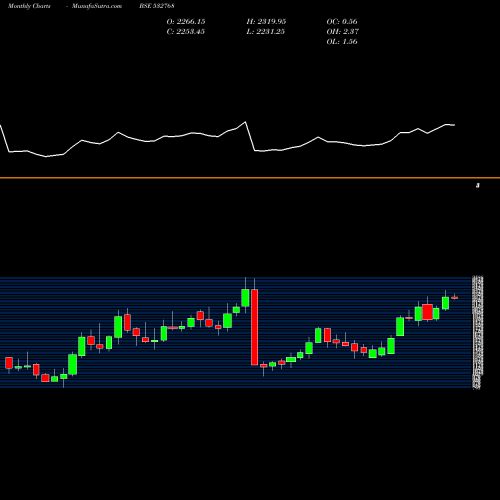Viewport: 500px width, 500px height.
Task: Select the open price value 'O: 2266.15'
Action: click(186, 21)
